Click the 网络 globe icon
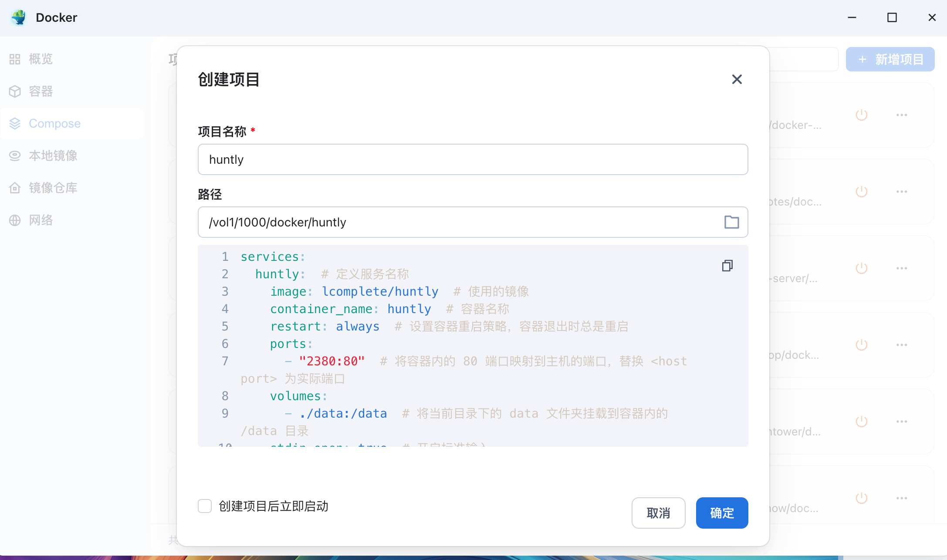The image size is (947, 560). click(x=15, y=220)
